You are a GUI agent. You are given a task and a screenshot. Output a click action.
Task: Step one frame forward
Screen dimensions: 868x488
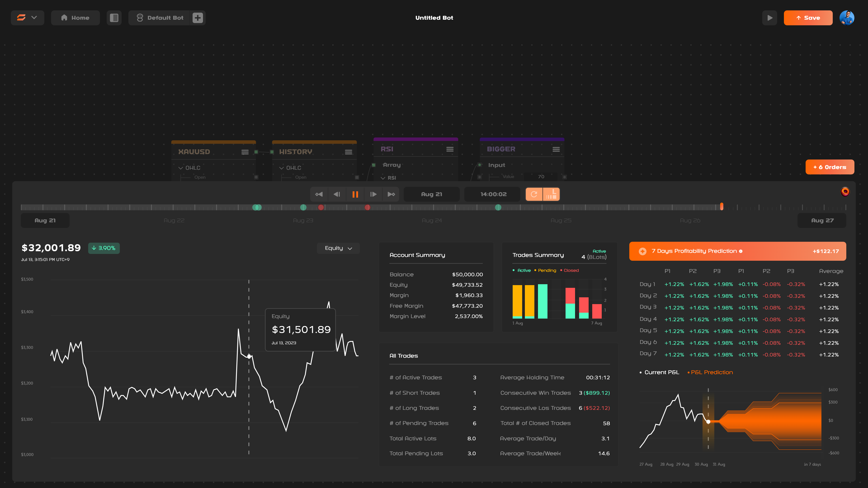[x=373, y=194]
